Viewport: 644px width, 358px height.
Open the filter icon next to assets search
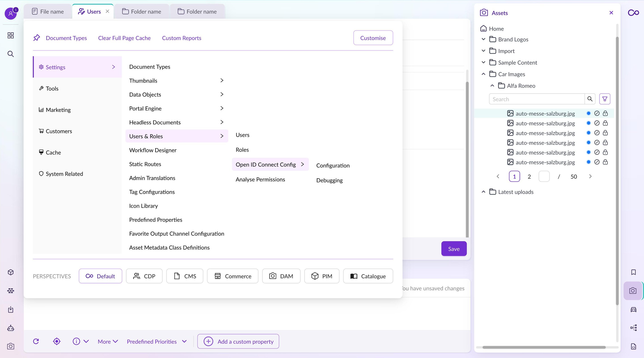click(604, 99)
